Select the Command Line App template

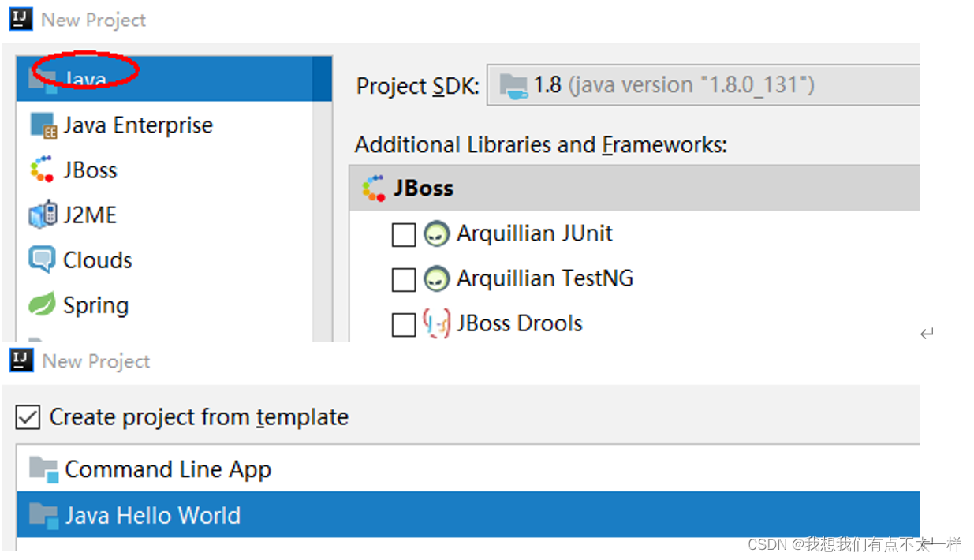[468, 469]
